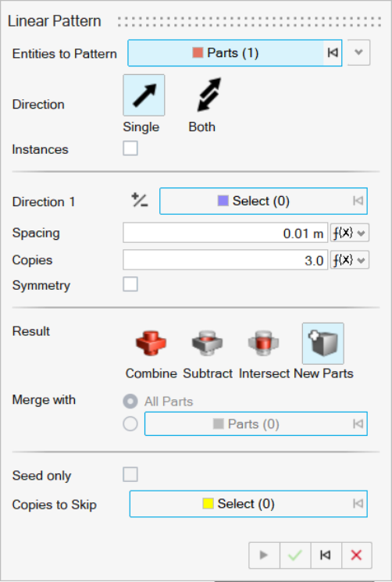The width and height of the screenshot is (392, 582).
Task: Choose the Both directions arrow icon
Action: click(x=208, y=95)
